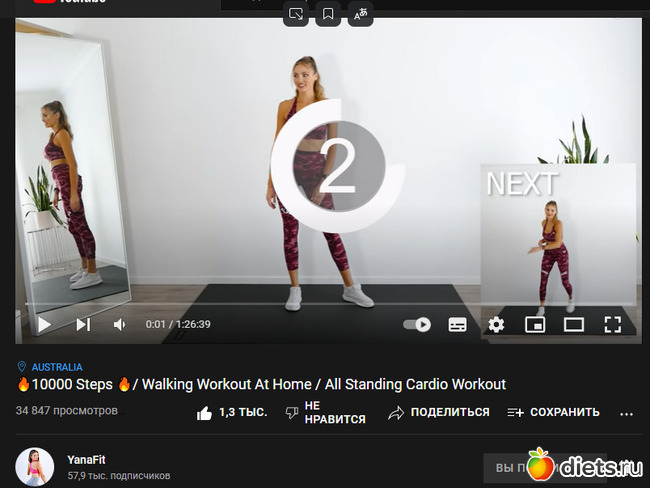The image size is (650, 488).
Task: Mute the video volume
Action: 120,324
